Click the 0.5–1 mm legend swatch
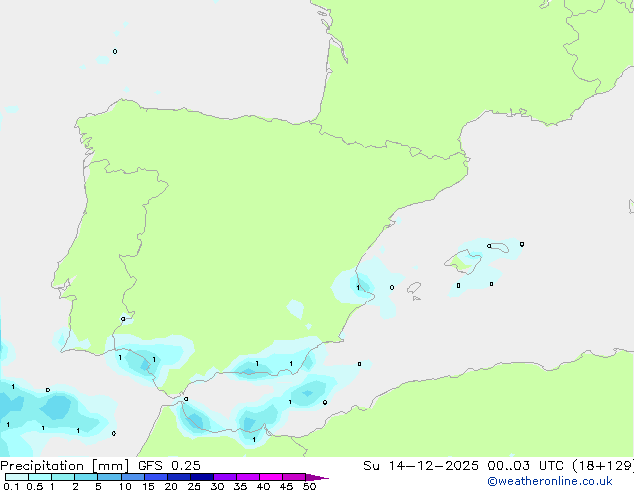 coord(40,477)
